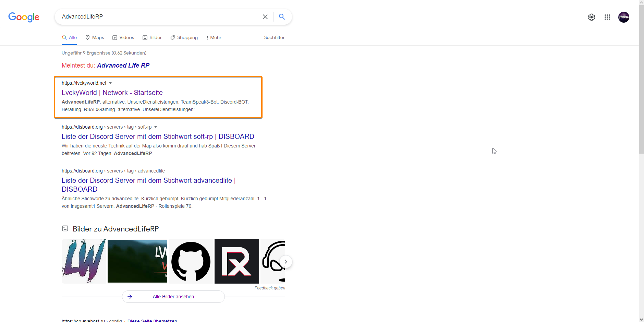644x322 pixels.
Task: Open the settings gear icon
Action: 591,17
